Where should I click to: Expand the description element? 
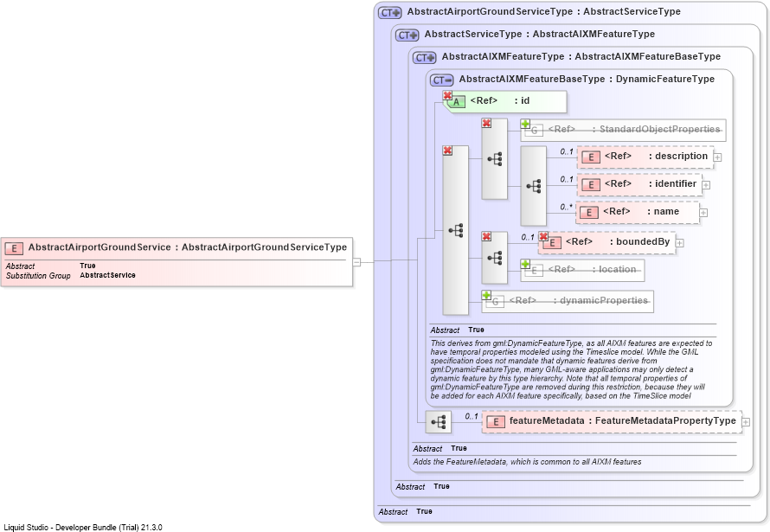[717, 157]
